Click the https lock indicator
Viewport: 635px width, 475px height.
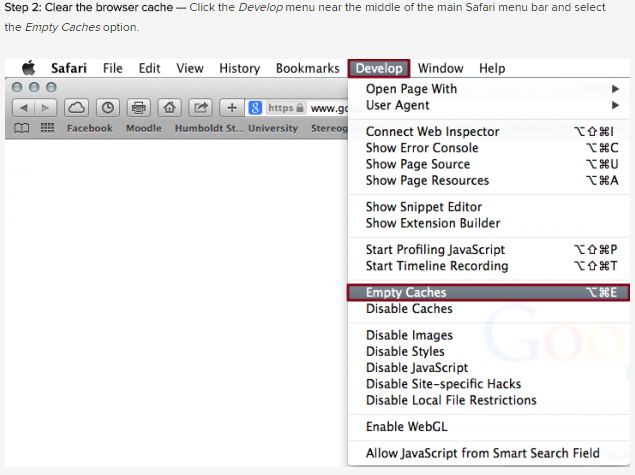click(x=286, y=108)
